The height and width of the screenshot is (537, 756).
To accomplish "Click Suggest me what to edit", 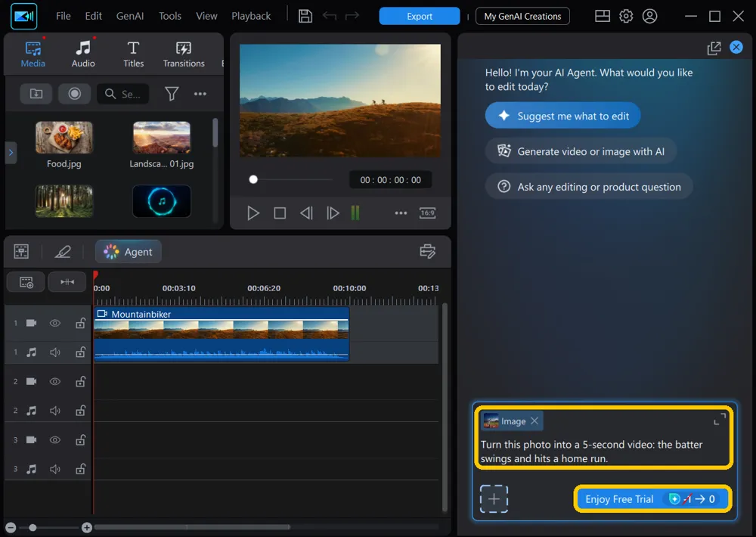I will [x=562, y=116].
